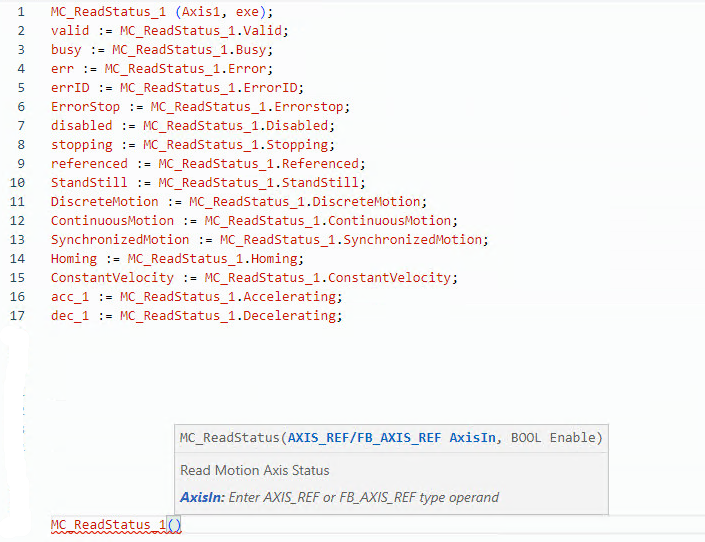Click 'Read Motion Axis Status' tooltip description
Screen dimensions: 705x542
pos(254,470)
